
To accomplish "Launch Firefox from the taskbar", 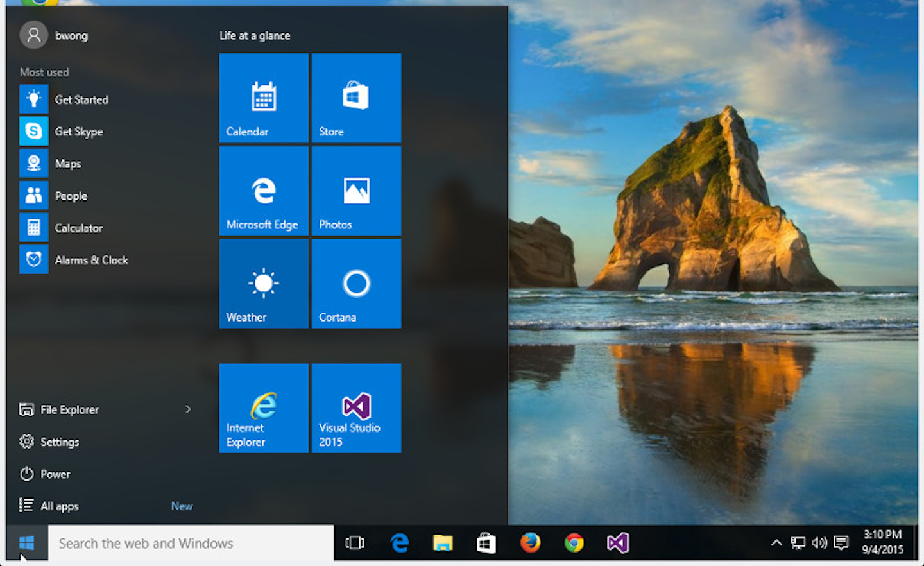I will click(530, 543).
